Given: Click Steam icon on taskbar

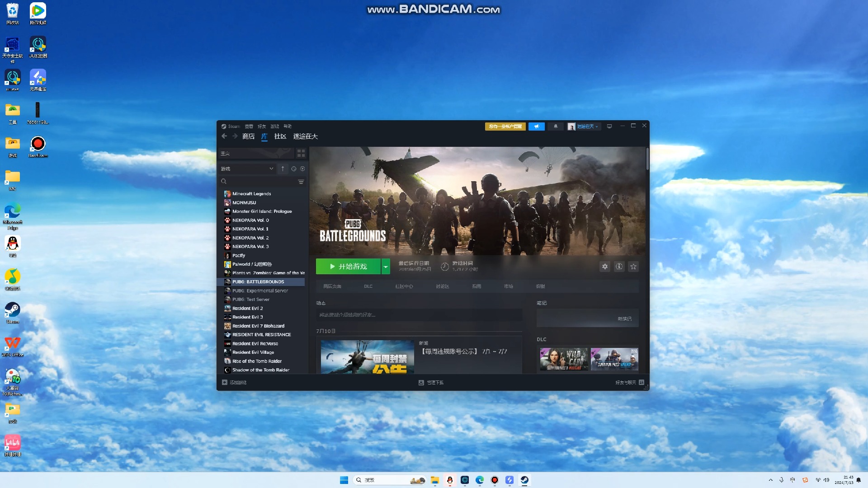Looking at the screenshot, I should (x=524, y=480).
